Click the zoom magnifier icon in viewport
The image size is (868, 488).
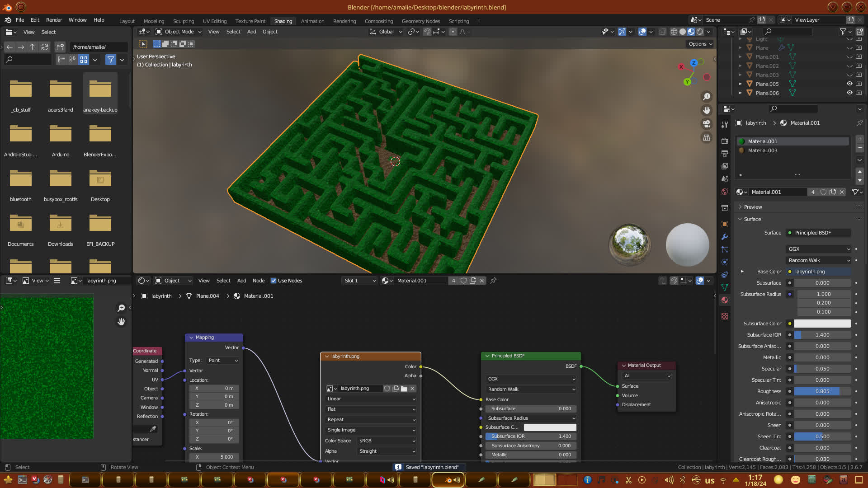click(x=706, y=97)
